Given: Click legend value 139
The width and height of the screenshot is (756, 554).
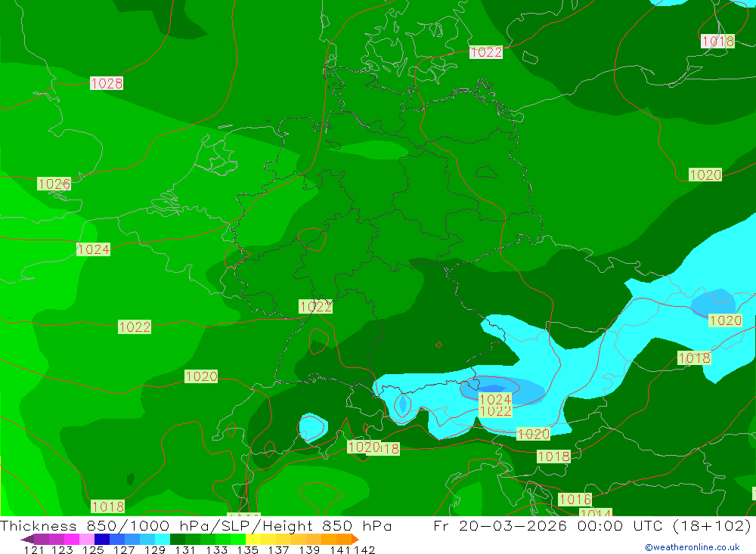Looking at the screenshot, I should click(x=309, y=549).
